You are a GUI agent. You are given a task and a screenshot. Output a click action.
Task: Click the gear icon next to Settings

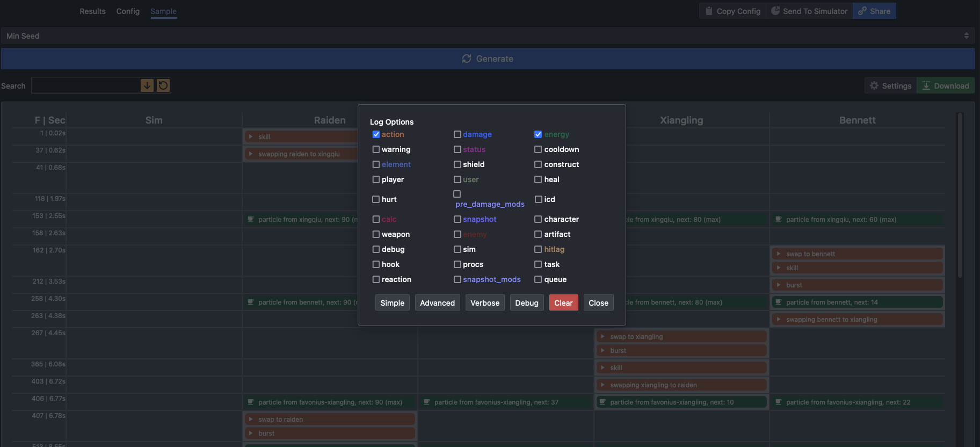pos(874,85)
